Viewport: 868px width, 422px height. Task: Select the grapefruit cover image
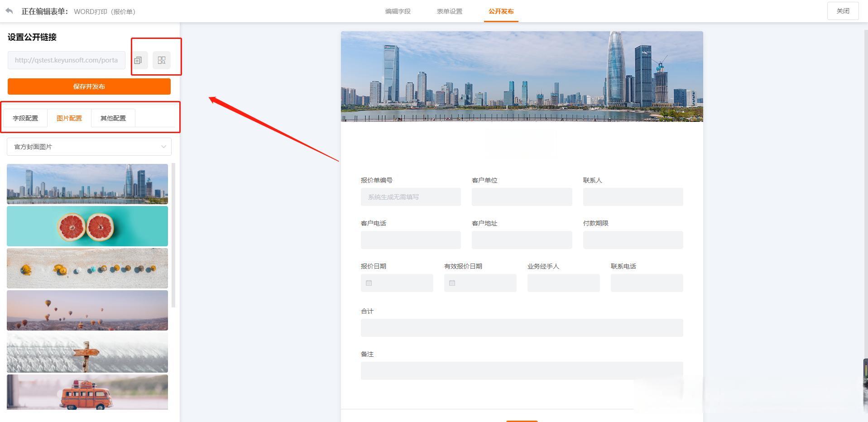click(87, 226)
